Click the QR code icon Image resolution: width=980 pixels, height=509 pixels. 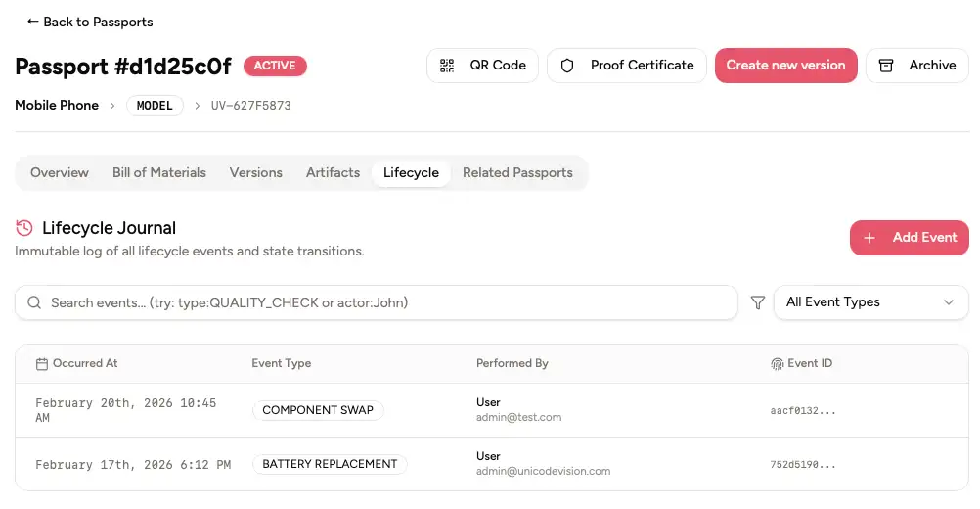click(447, 66)
